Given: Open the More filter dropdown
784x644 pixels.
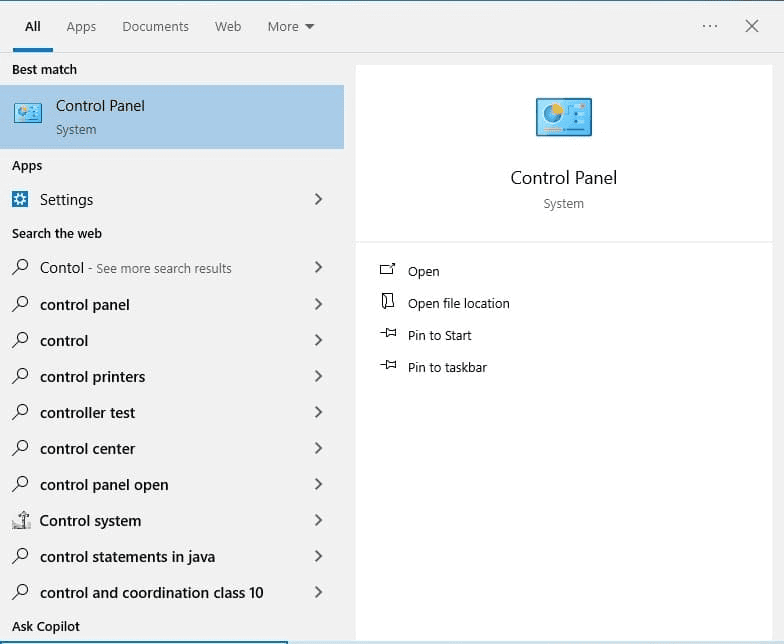Looking at the screenshot, I should [x=290, y=27].
